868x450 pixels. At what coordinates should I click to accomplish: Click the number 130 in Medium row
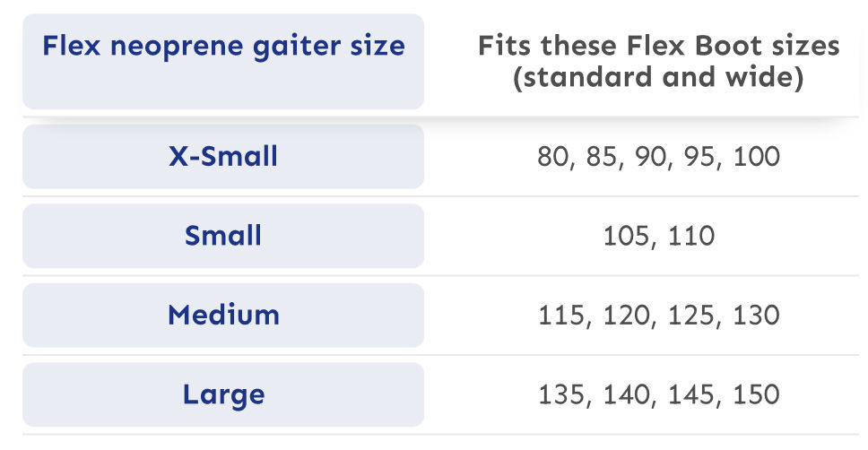(756, 316)
